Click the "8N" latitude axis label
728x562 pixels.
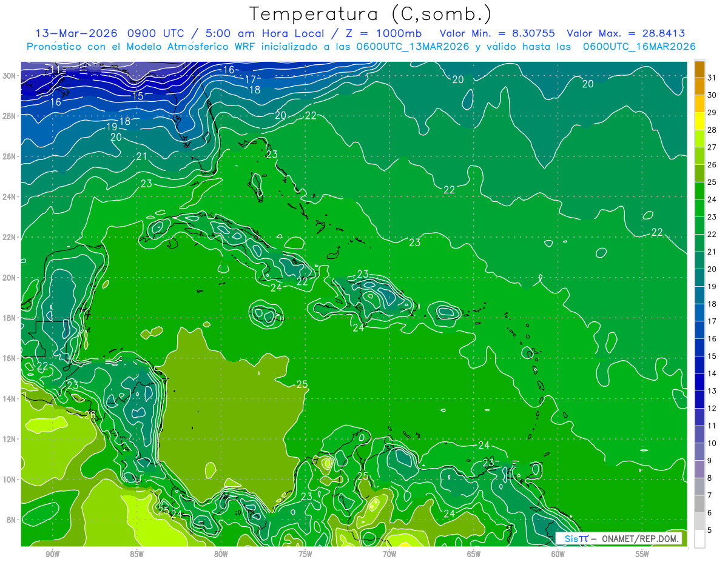coord(12,520)
